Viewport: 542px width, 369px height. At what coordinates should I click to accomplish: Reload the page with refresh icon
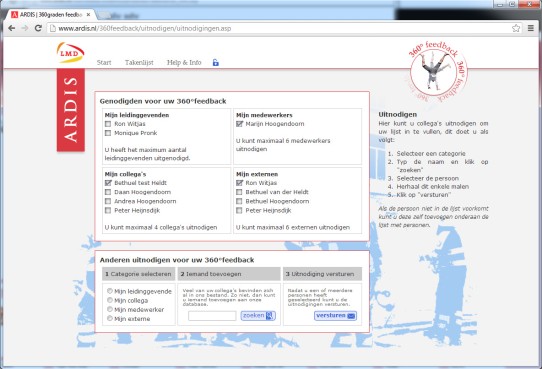(38, 28)
